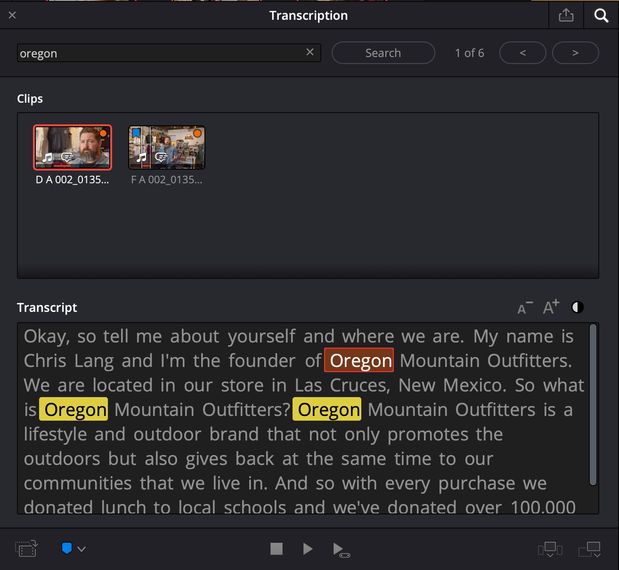Screen dimensions: 619x570
Task: Toggle the magnifier search icon in header
Action: [x=601, y=15]
